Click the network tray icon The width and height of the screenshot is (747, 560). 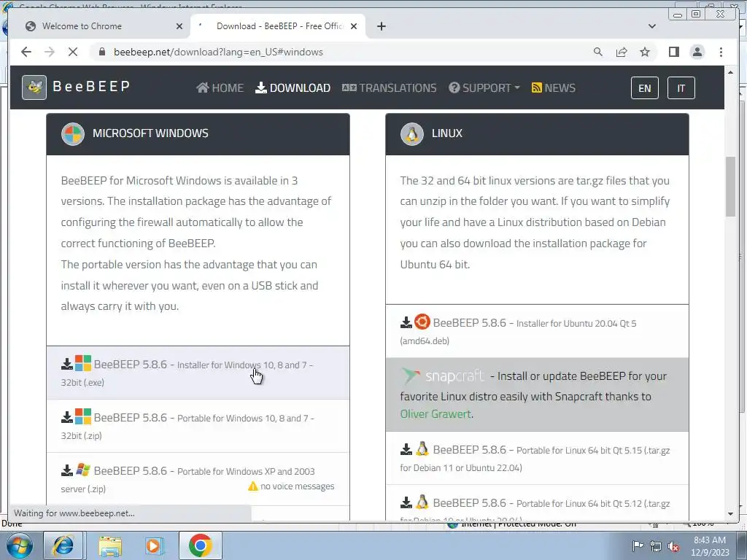click(656, 546)
